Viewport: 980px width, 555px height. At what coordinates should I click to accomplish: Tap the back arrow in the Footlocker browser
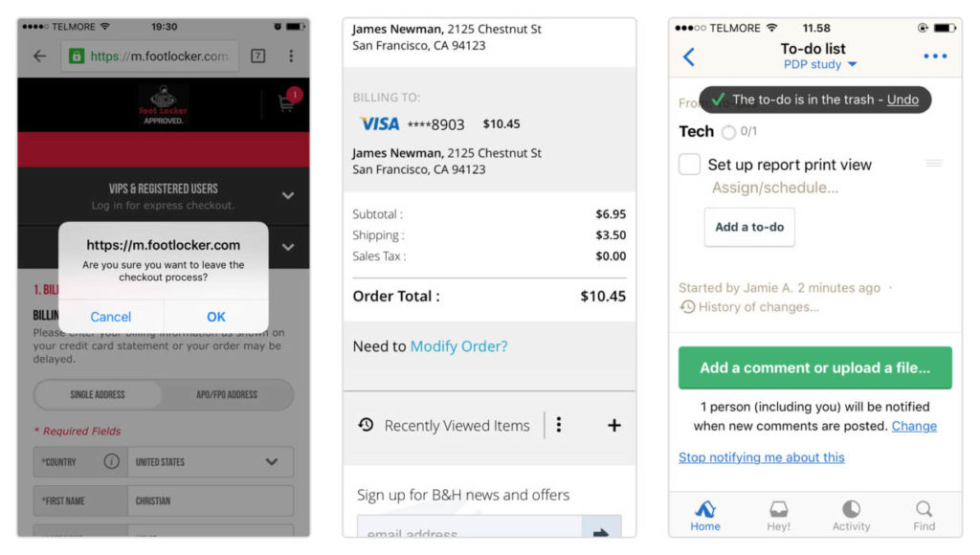coord(39,56)
